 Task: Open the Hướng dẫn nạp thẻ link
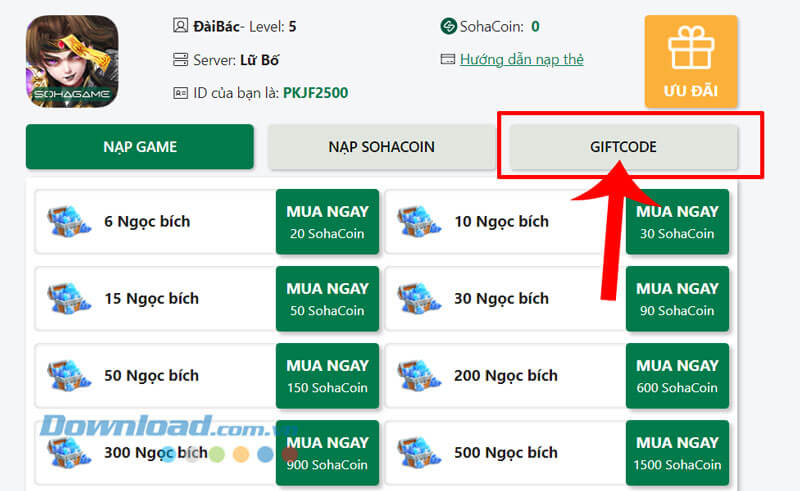pyautogui.click(x=521, y=60)
